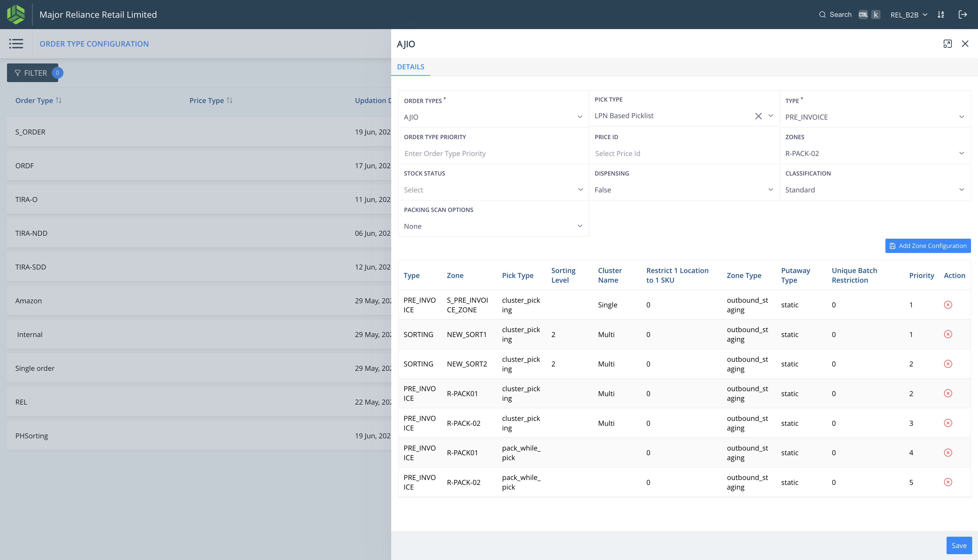Screen dimensions: 978x560
Task: Click the NEW_SORT2 zone cell
Action: point(467,364)
